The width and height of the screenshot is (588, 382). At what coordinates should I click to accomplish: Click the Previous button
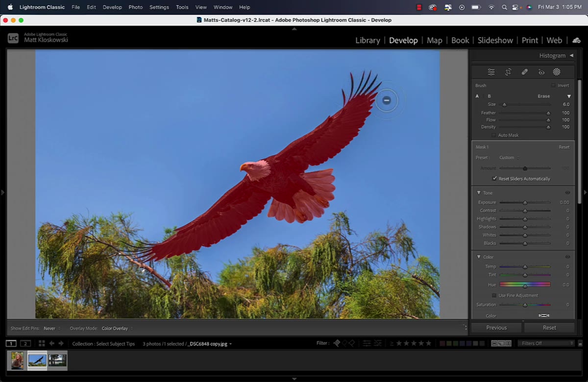[x=496, y=328]
